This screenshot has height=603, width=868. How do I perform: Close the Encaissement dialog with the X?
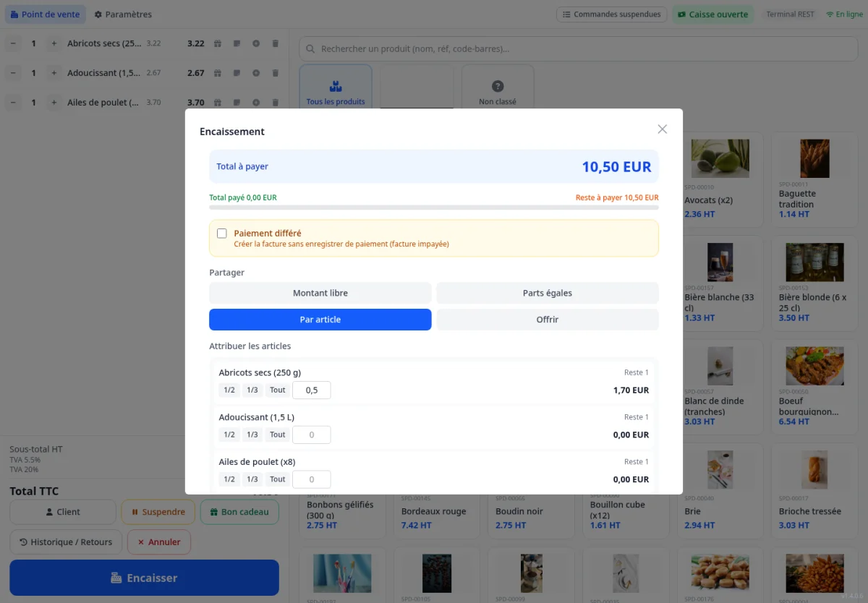pos(662,129)
